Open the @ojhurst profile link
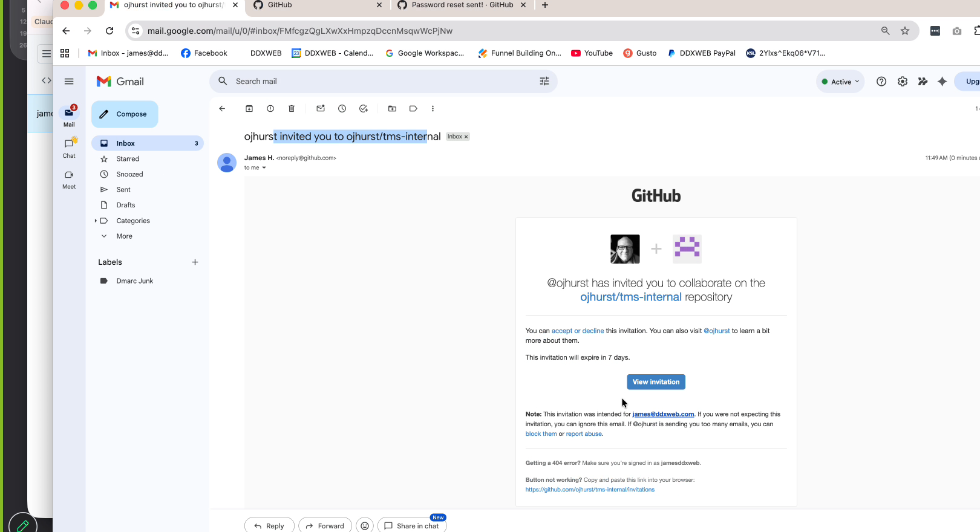The height and width of the screenshot is (532, 980). 717,331
